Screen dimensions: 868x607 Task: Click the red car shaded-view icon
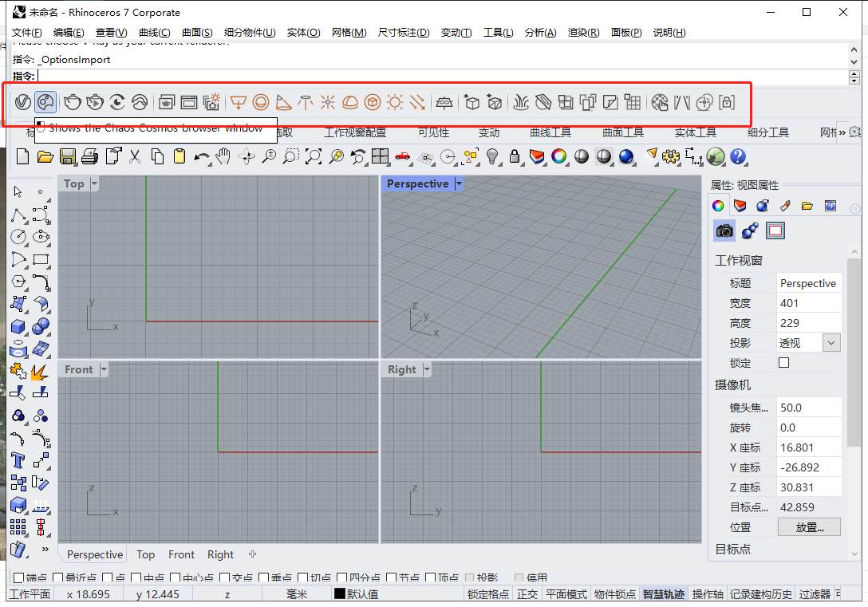[x=402, y=156]
